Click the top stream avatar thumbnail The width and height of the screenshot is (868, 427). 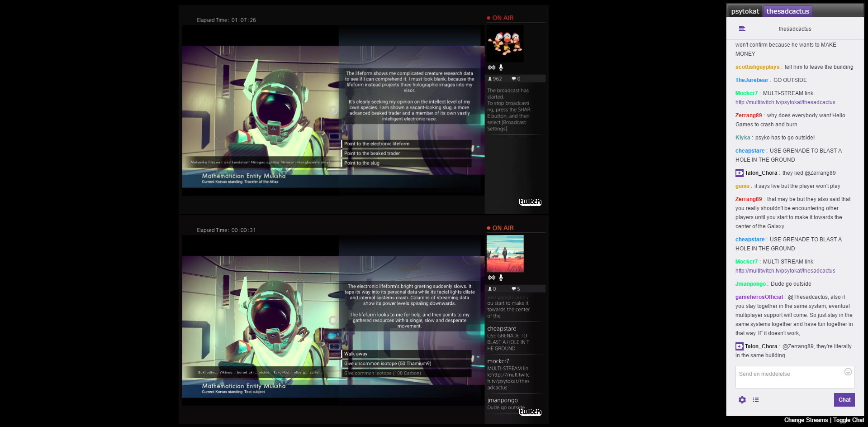point(505,43)
